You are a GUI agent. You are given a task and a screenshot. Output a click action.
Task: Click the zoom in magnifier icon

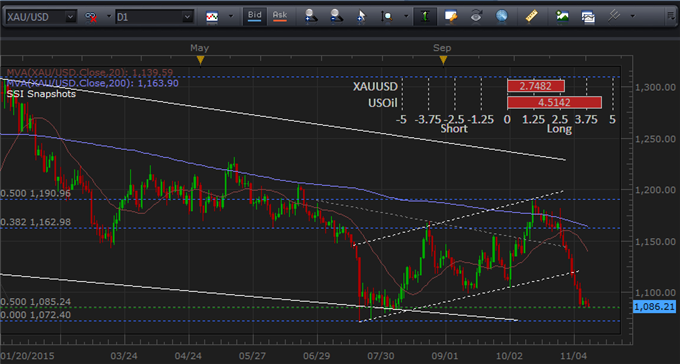pyautogui.click(x=311, y=16)
